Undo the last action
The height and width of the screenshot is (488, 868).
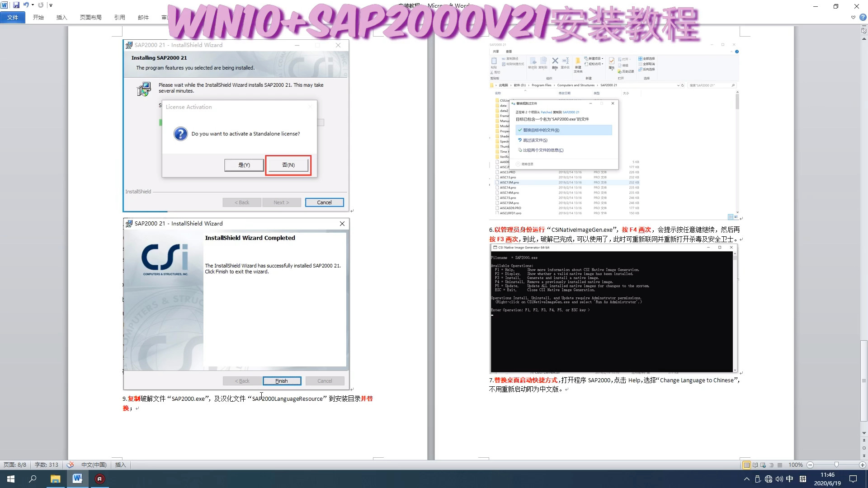[26, 5]
